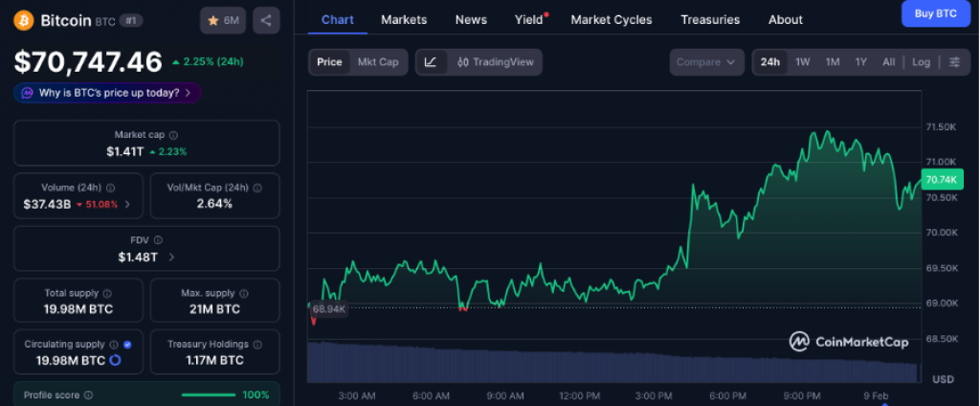
Task: Switch to the TradingView chart mode
Action: coord(493,62)
